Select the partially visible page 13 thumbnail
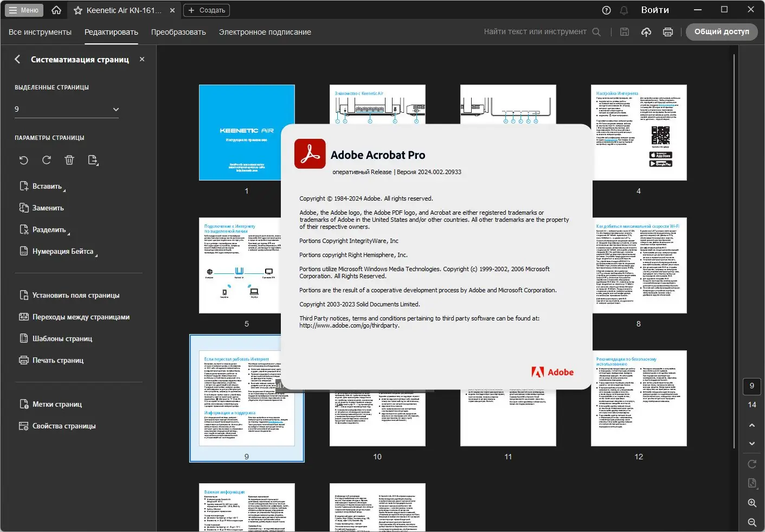The image size is (765, 532). (247, 508)
